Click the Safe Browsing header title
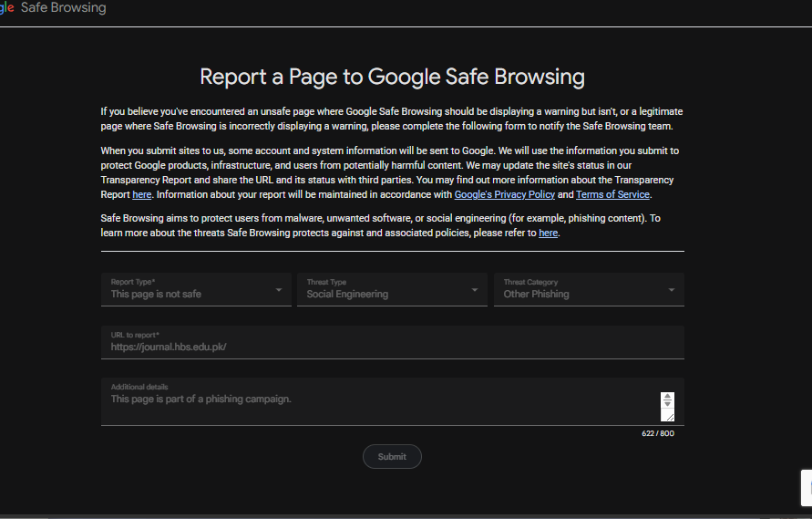 click(x=63, y=8)
